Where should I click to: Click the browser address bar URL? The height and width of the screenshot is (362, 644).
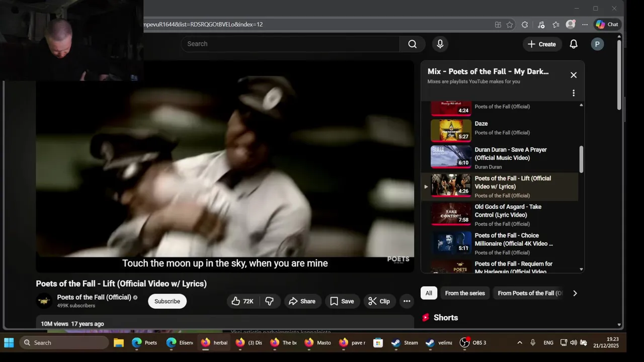click(x=203, y=24)
